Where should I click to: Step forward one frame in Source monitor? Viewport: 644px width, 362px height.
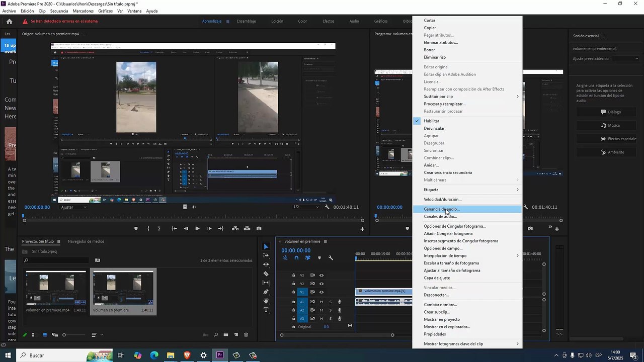coord(209,229)
